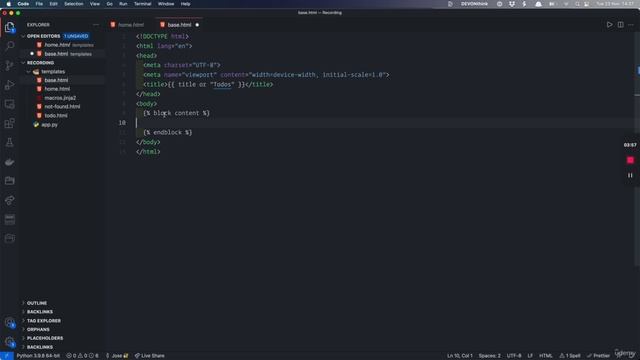The width and height of the screenshot is (640, 360).
Task: Select the base.html editor tab
Action: 179,25
